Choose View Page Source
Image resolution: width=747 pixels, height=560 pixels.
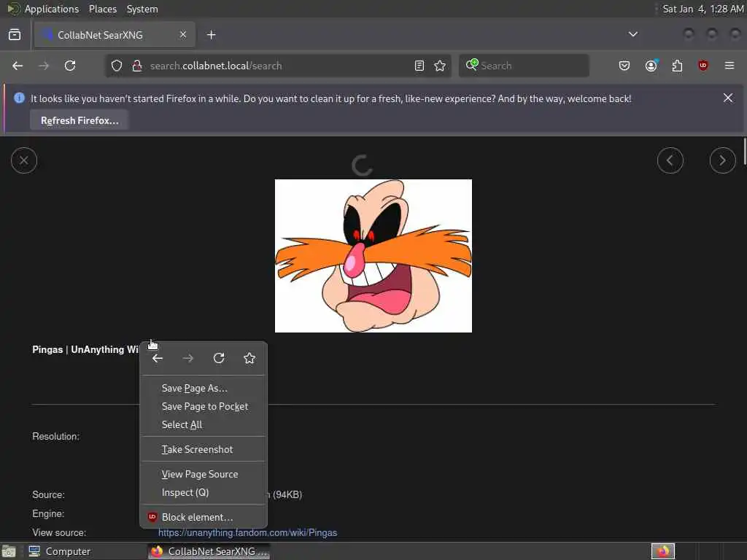(204, 474)
